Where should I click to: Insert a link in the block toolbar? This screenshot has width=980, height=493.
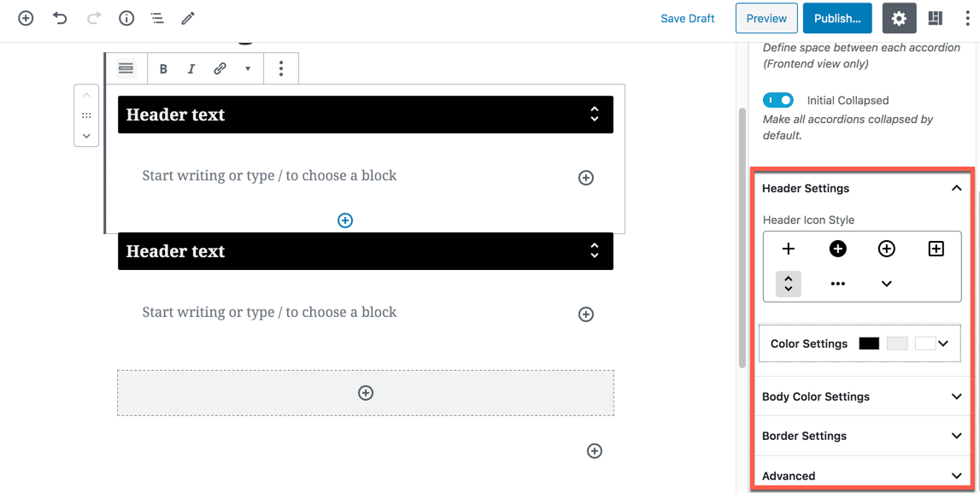point(220,69)
